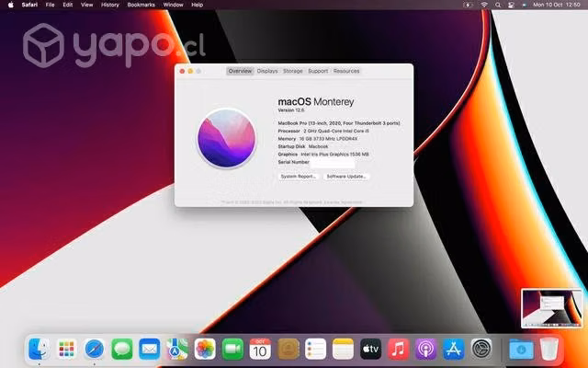
Task: Select the Overview tab
Action: click(240, 71)
